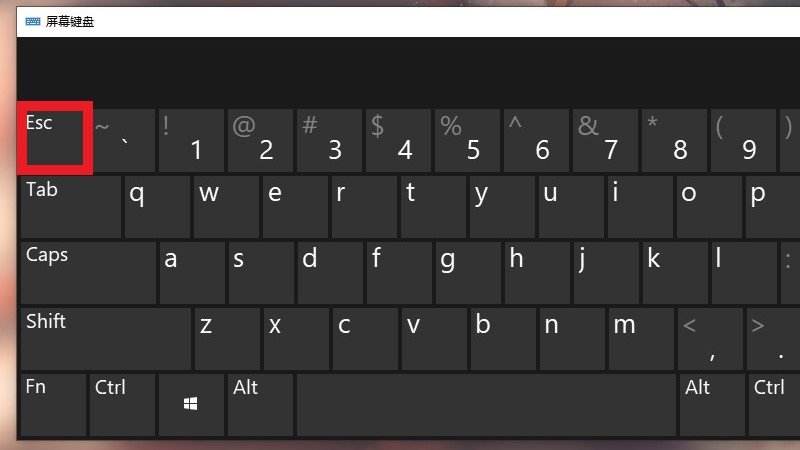Tap the tilde backtick key

point(124,140)
